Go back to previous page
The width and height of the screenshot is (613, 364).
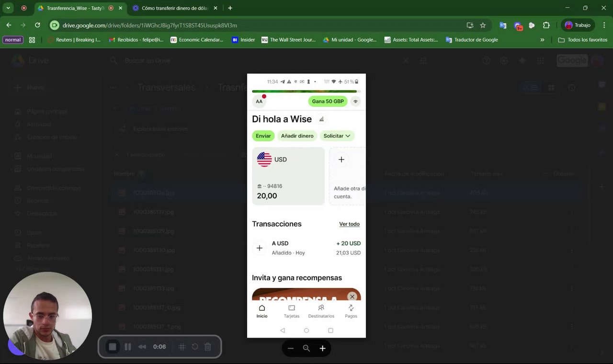coord(9,25)
